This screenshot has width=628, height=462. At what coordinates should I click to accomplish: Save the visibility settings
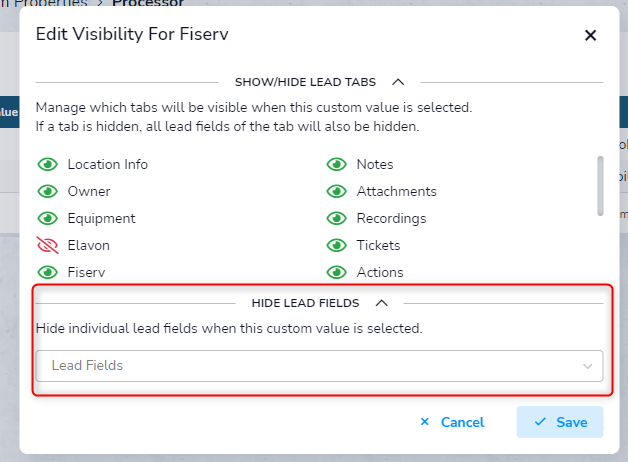coord(560,422)
